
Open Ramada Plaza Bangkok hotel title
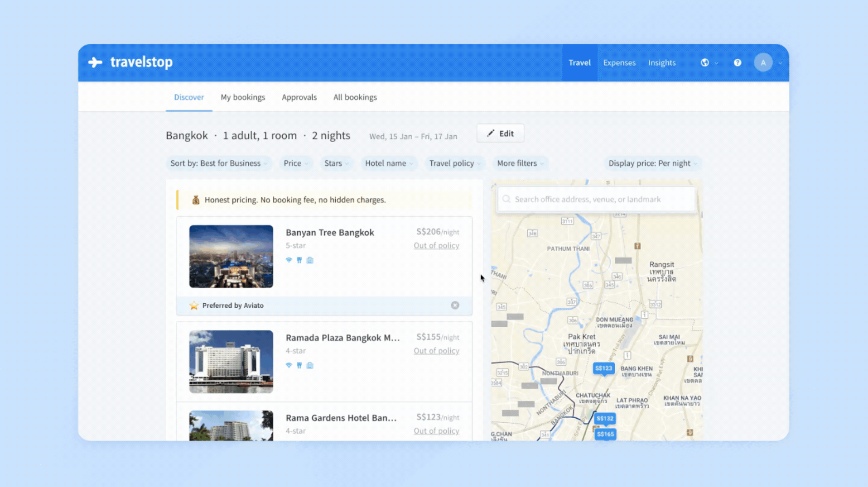342,338
